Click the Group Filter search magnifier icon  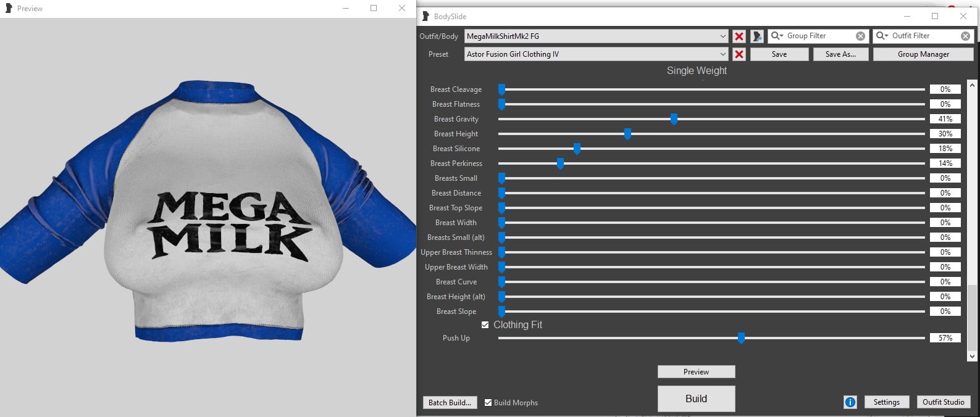(x=777, y=36)
